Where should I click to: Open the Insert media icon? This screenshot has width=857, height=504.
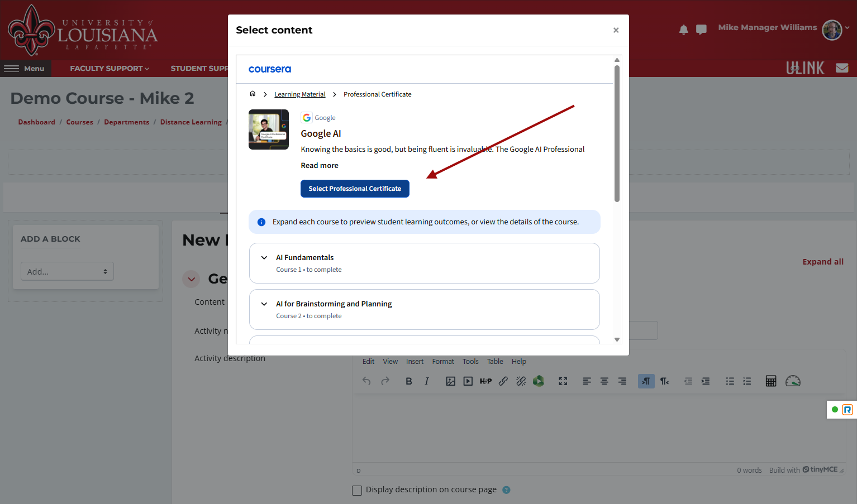point(468,381)
